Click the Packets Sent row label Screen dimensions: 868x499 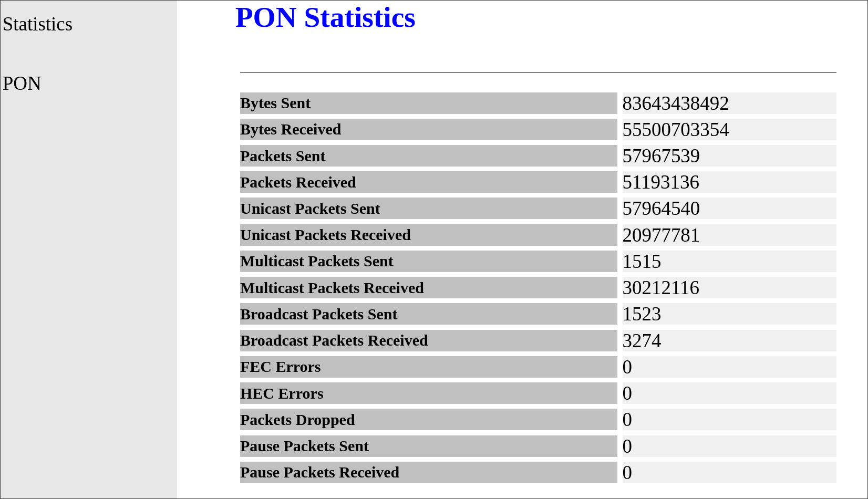pos(283,156)
